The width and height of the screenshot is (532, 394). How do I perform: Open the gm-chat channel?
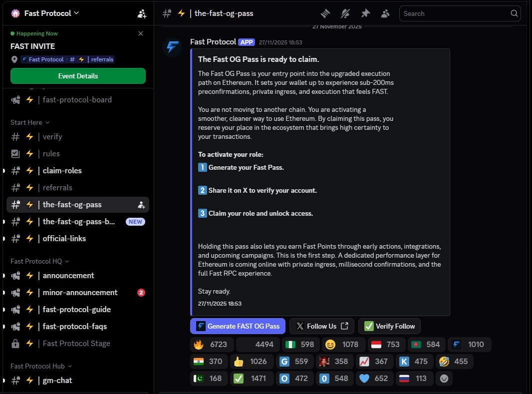point(78,381)
